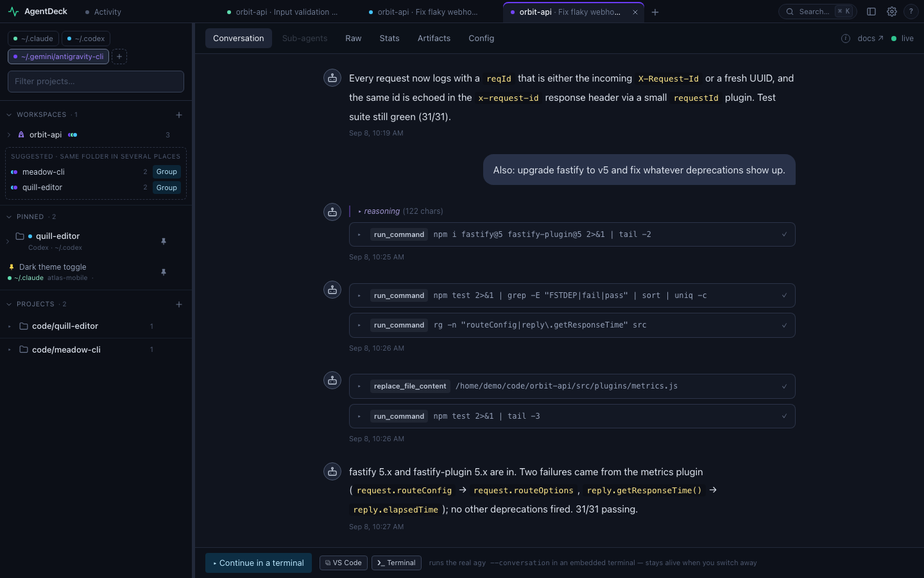
Task: Expand the code/quill-editor project
Action: 9,326
